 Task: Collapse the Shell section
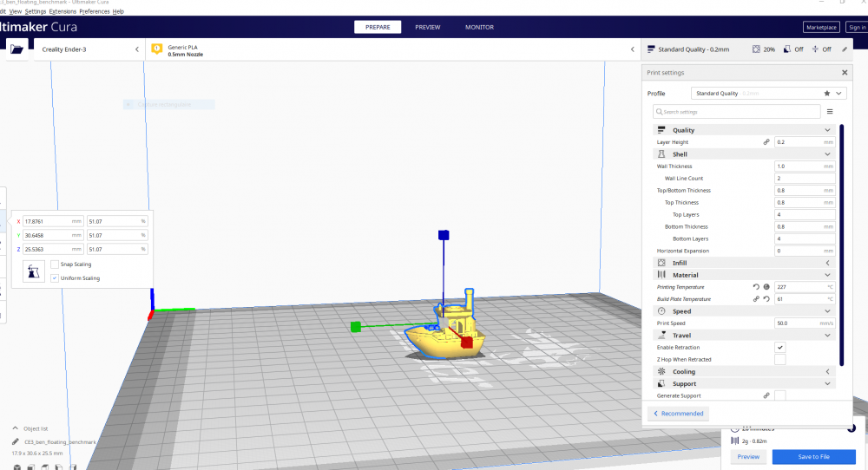827,154
